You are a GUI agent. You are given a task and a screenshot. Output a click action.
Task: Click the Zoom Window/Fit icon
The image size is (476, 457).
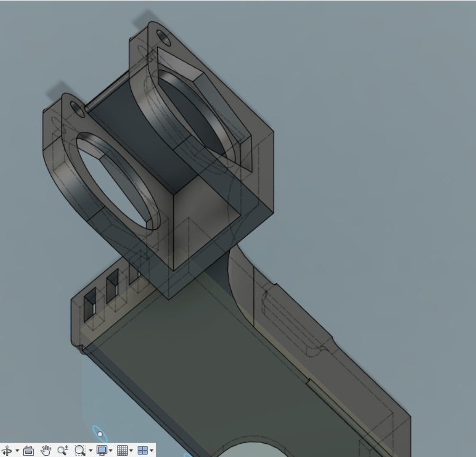tap(79, 451)
